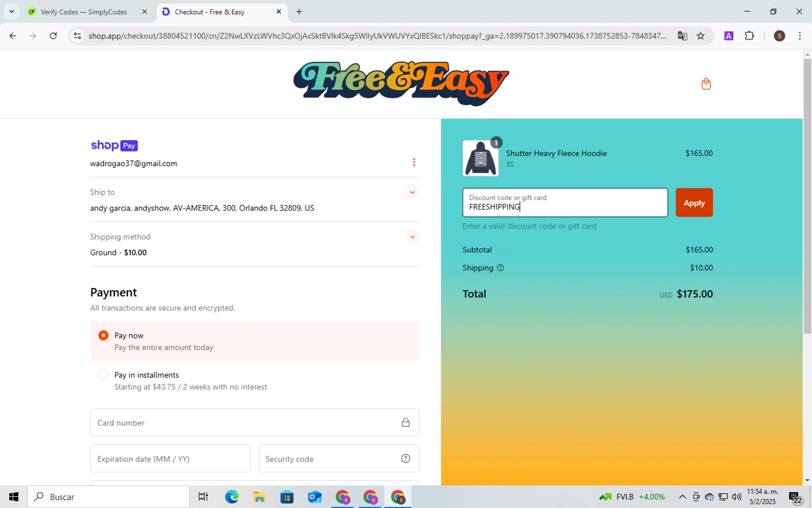Screen dimensions: 812x508
Task: Show the Shipping info tooltip icon
Action: click(500, 268)
